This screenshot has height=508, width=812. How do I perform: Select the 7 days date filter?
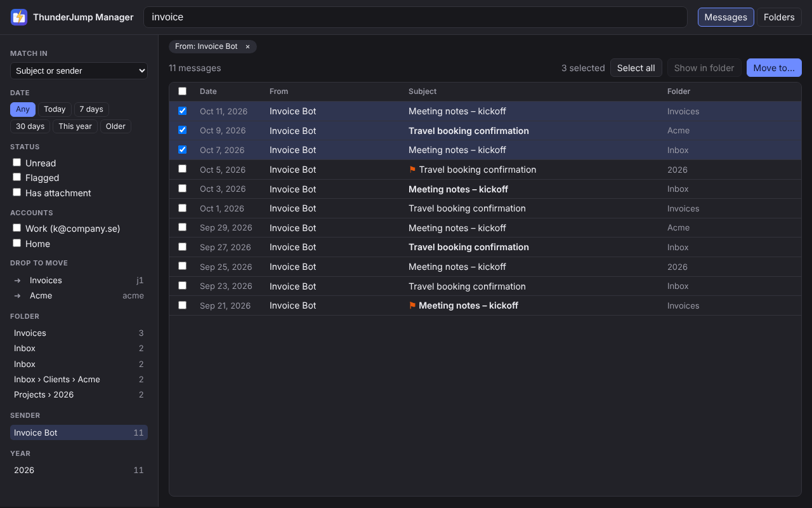pyautogui.click(x=91, y=109)
